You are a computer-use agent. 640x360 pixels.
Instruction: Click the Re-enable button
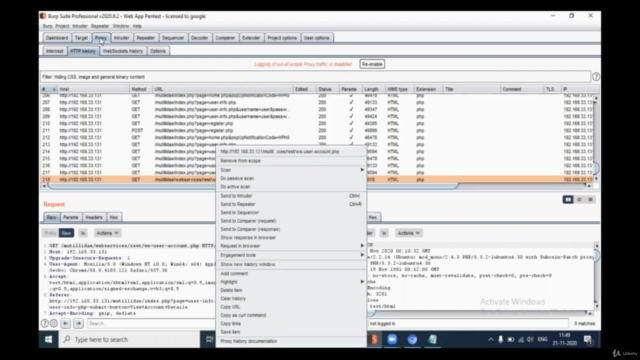pyautogui.click(x=372, y=64)
